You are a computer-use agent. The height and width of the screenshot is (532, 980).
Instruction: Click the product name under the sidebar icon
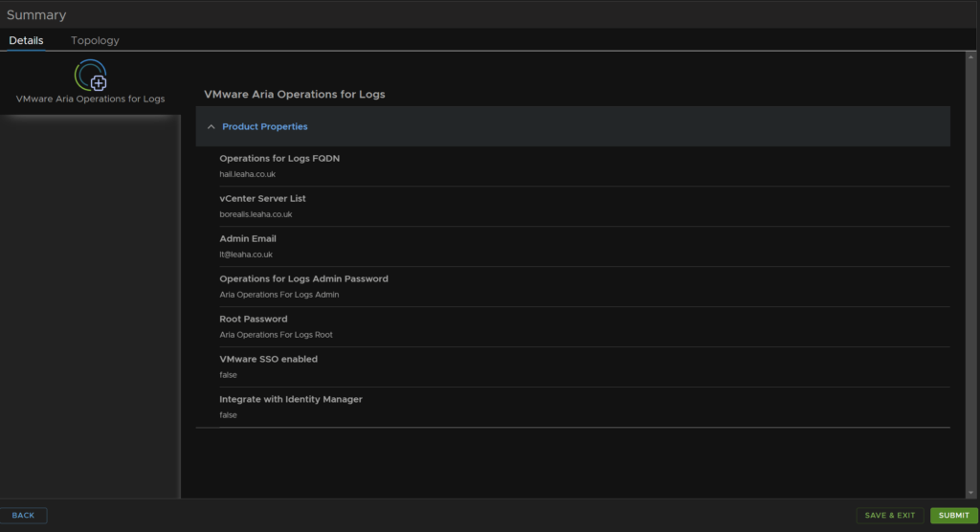[x=91, y=99]
